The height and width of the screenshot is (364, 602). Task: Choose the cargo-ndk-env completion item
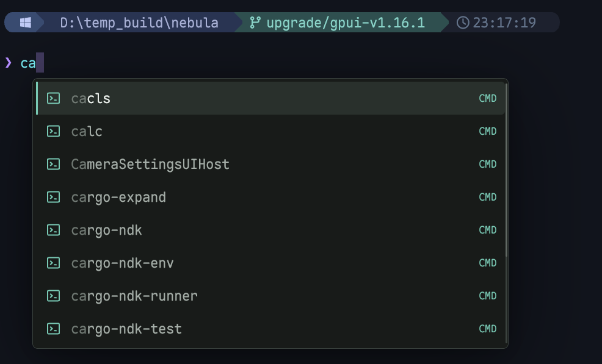coord(270,263)
